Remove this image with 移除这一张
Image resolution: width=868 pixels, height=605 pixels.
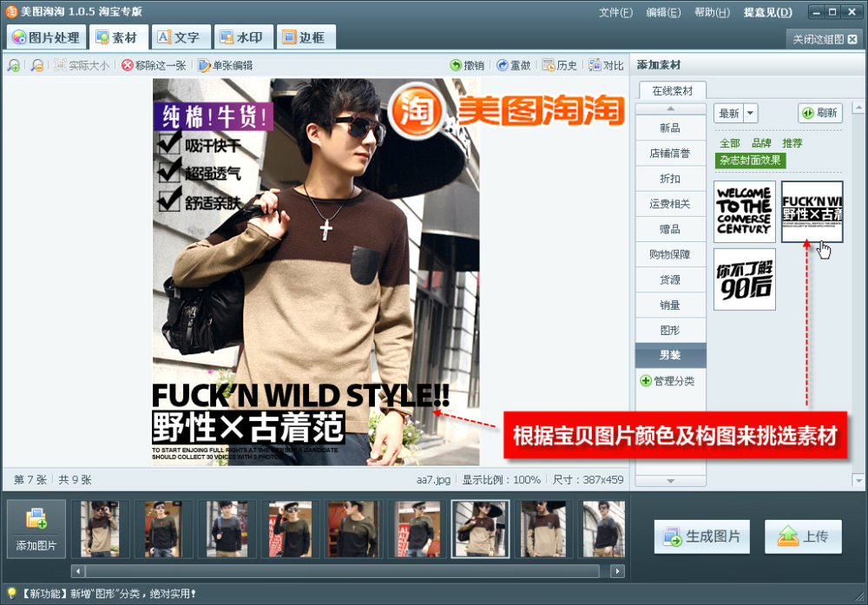pyautogui.click(x=154, y=65)
